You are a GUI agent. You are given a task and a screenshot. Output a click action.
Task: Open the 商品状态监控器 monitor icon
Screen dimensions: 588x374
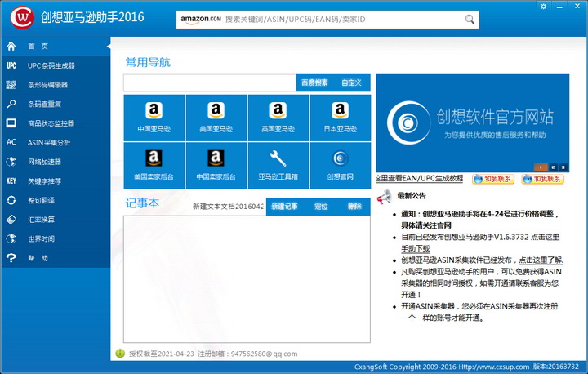(11, 123)
